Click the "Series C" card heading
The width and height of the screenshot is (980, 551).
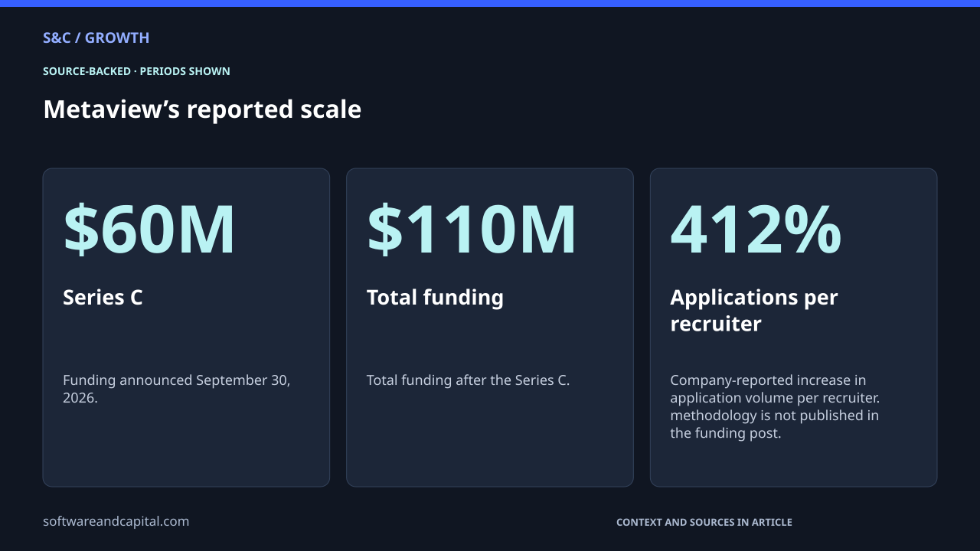(x=103, y=298)
